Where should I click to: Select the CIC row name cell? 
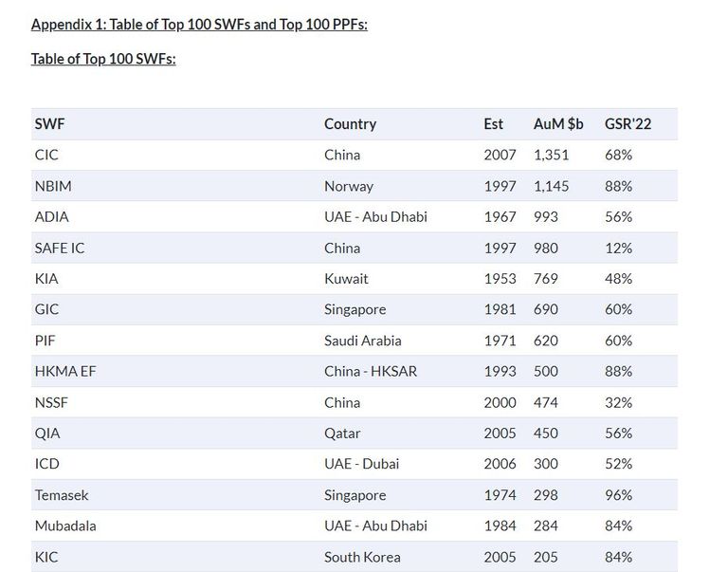46,155
